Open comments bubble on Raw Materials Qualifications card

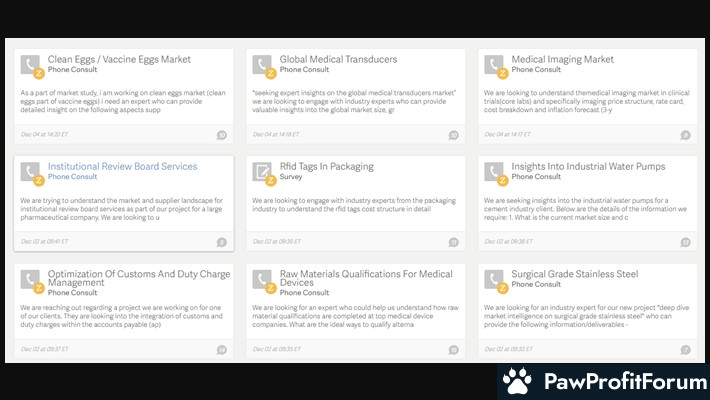click(453, 349)
